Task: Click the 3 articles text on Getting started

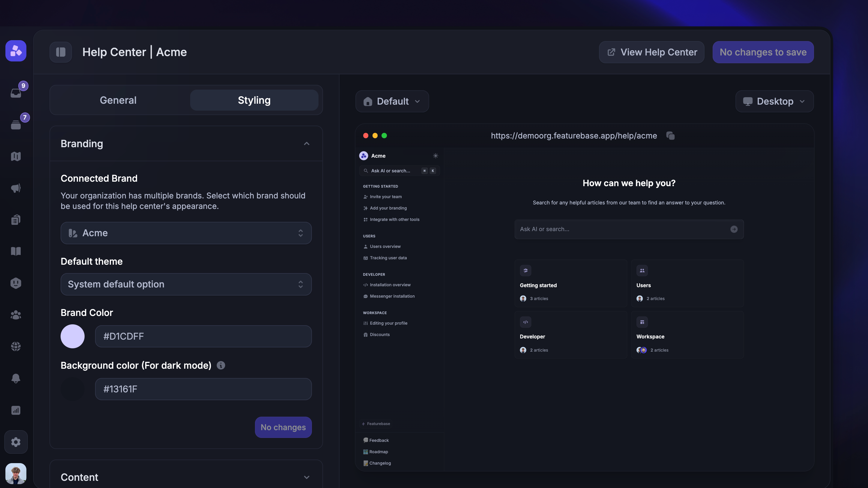Action: pyautogui.click(x=539, y=299)
